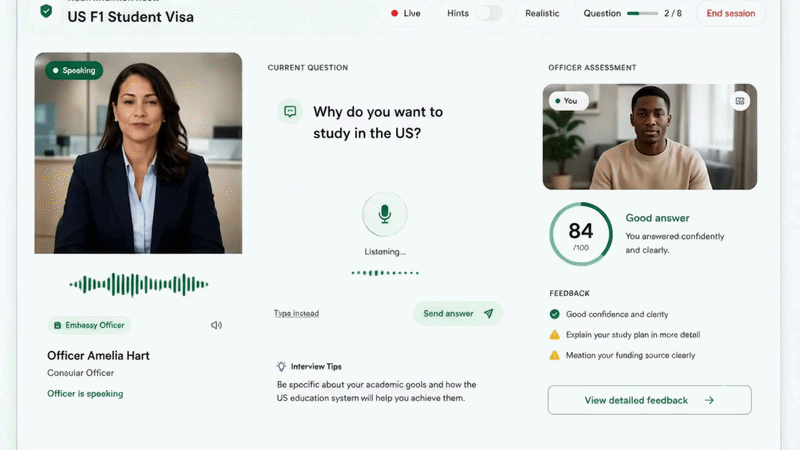Click your webcam video feed
This screenshot has height=450, width=800.
[x=649, y=137]
